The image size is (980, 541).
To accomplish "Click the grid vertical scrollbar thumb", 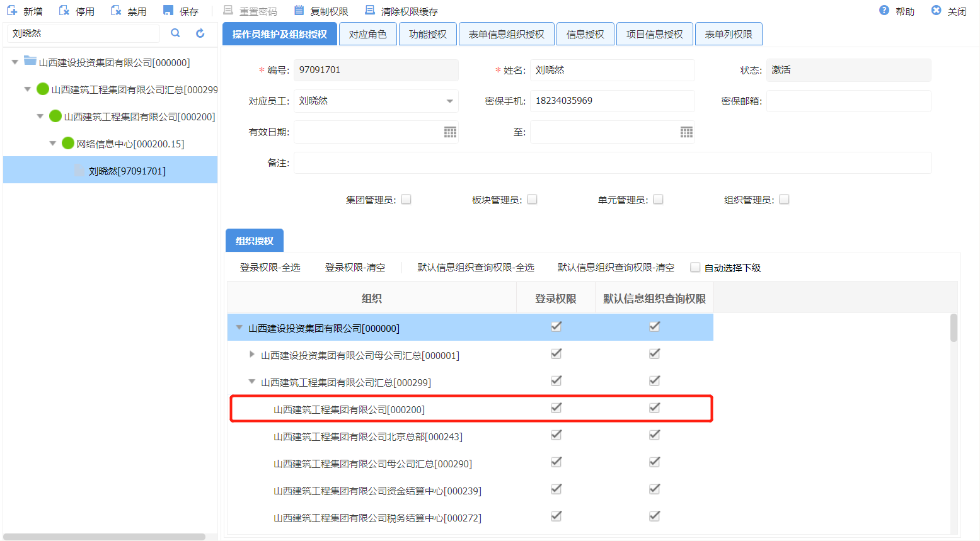I will point(954,328).
